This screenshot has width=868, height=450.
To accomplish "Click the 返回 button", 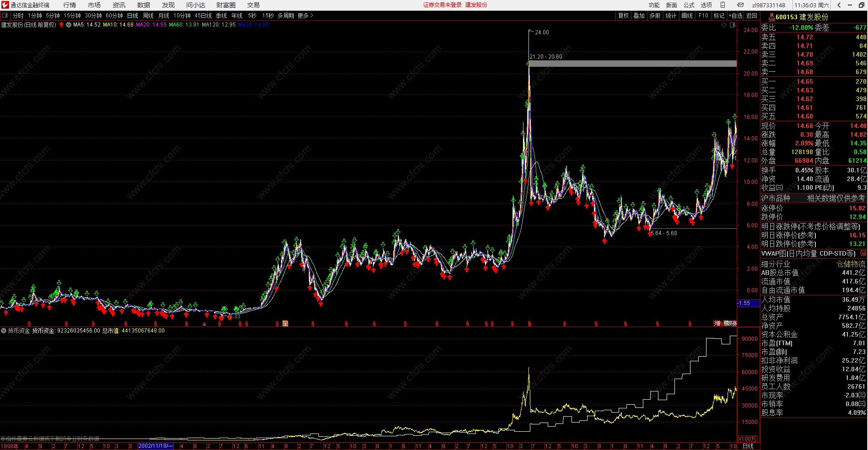I will [752, 16].
